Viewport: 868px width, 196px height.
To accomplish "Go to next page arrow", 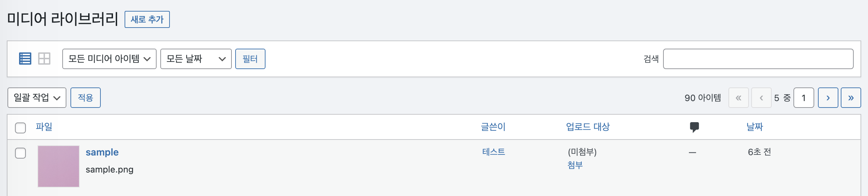I will tap(828, 98).
